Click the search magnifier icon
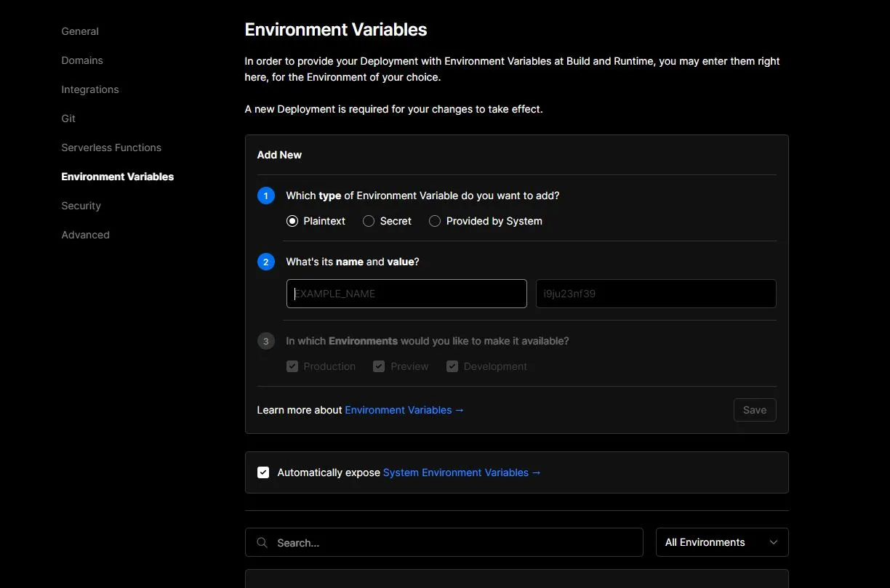Viewport: 890px width, 588px height. [262, 543]
